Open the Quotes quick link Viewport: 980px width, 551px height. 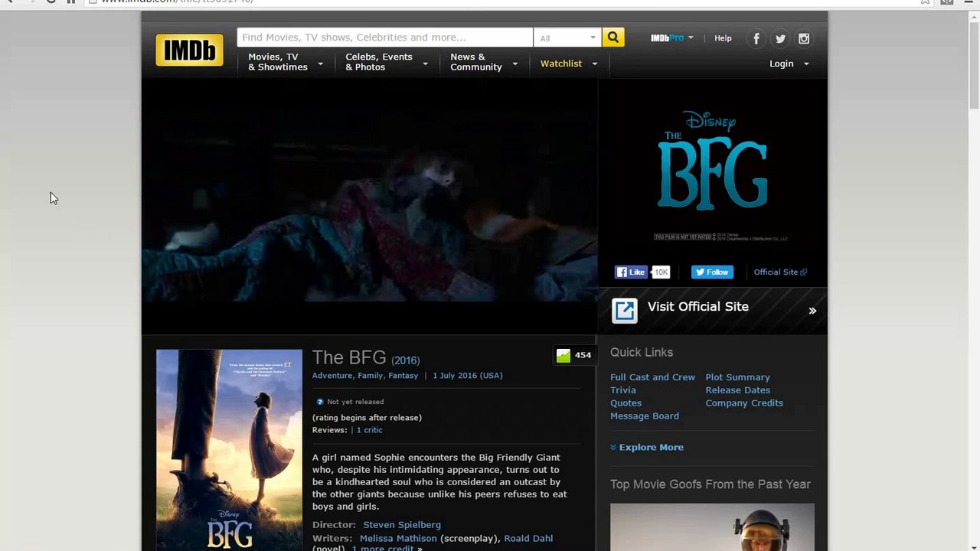tap(626, 403)
